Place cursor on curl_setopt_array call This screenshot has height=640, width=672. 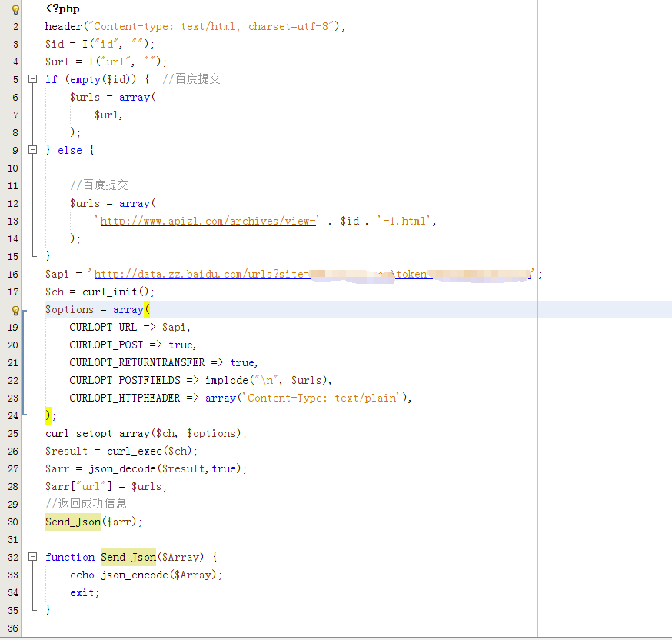[x=99, y=433]
